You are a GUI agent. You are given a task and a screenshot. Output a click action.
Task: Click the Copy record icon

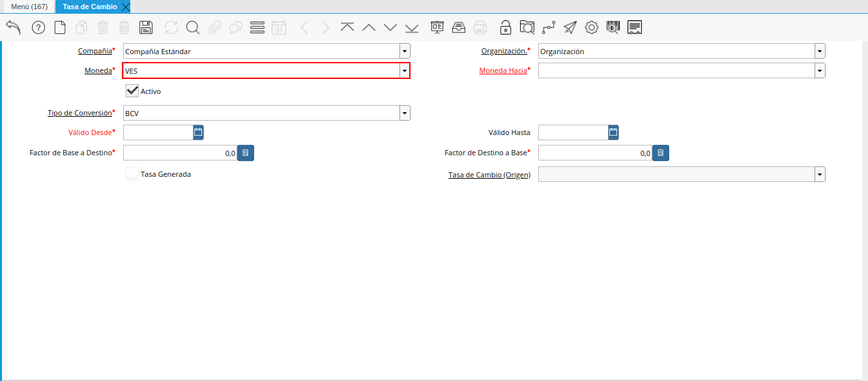coord(81,27)
